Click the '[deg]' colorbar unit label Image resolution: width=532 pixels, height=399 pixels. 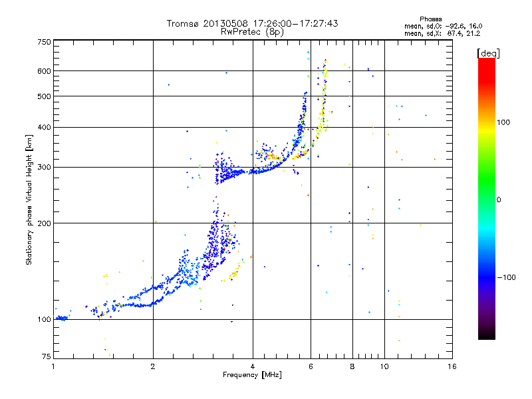[488, 53]
